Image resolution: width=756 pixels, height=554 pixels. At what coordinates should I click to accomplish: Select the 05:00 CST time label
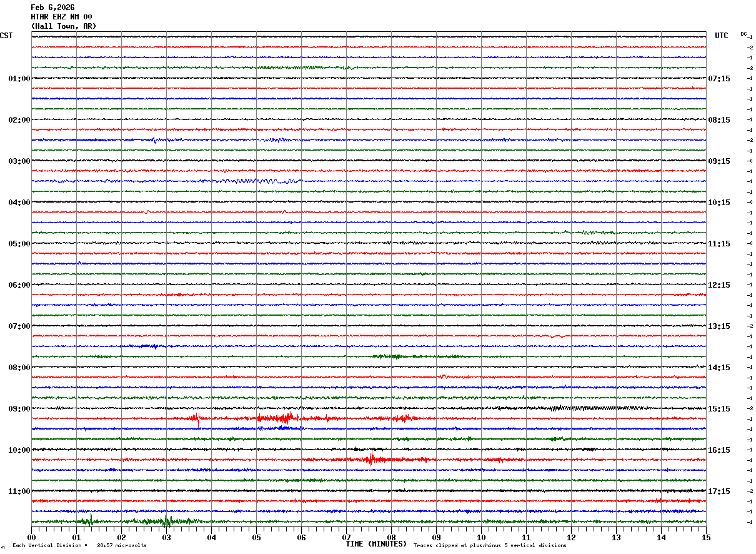[19, 244]
